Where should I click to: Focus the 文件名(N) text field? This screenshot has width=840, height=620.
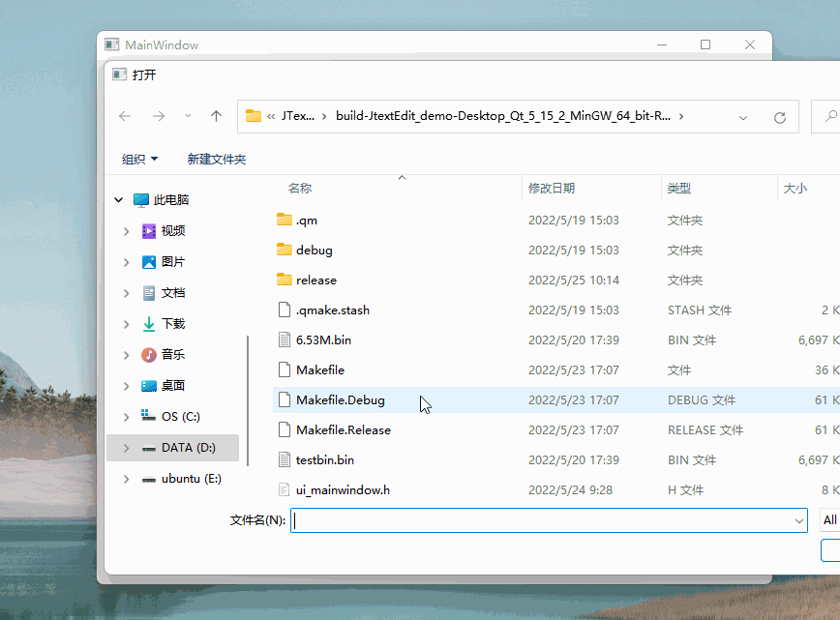541,520
